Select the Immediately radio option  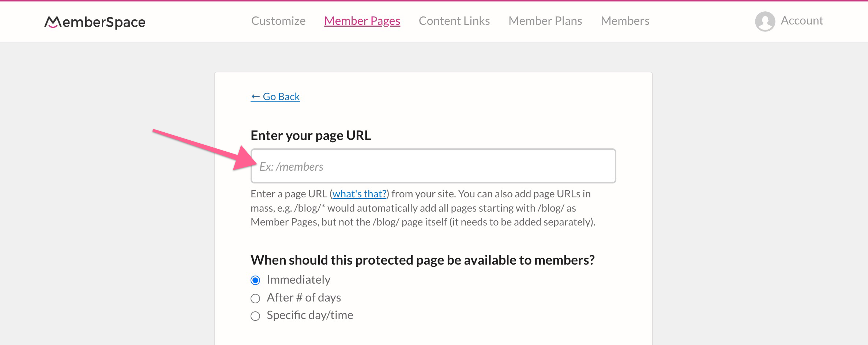pyautogui.click(x=255, y=280)
